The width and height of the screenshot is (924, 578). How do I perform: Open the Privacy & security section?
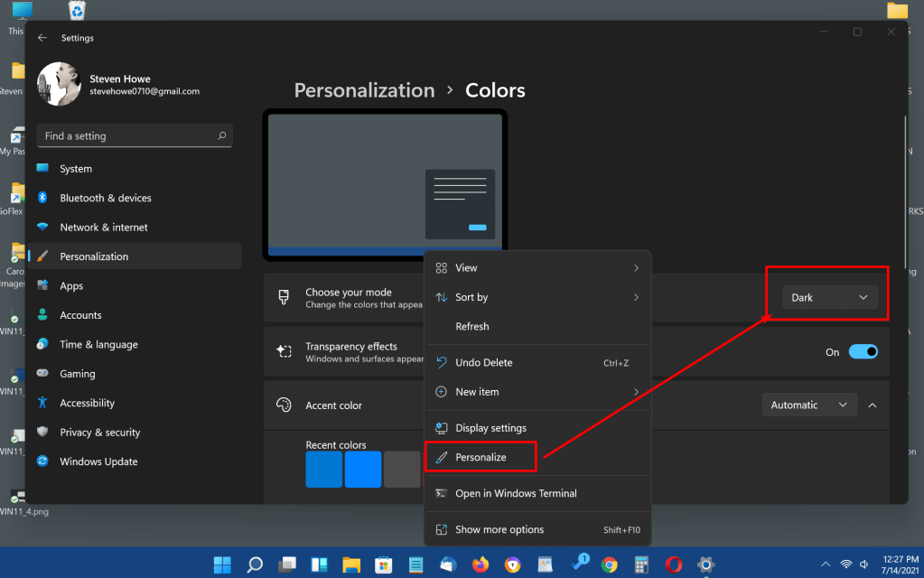(x=99, y=433)
